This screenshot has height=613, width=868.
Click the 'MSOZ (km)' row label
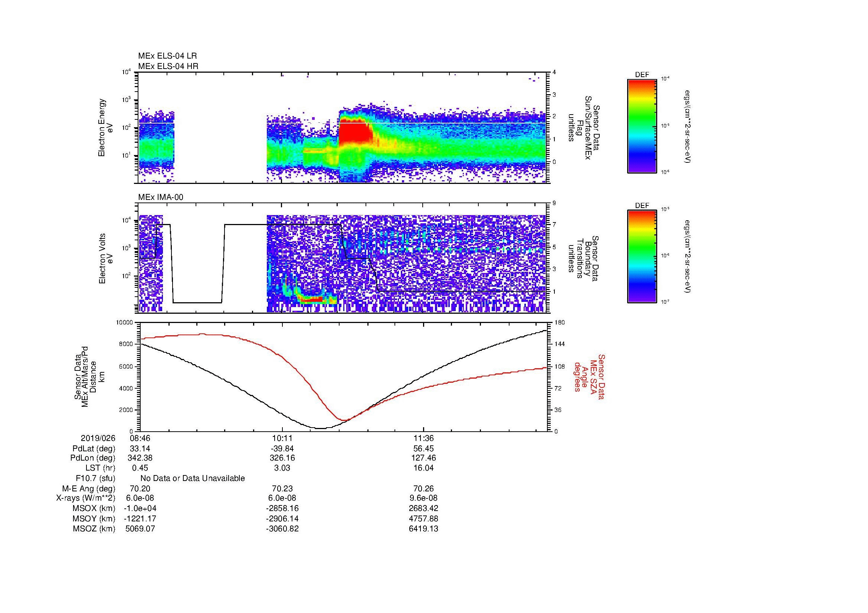coord(94,529)
